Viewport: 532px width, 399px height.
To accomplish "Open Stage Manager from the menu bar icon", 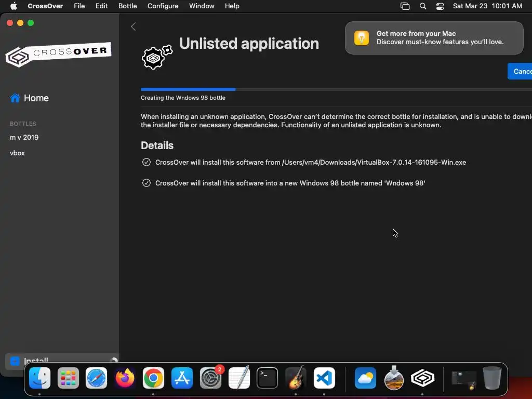I will point(405,6).
